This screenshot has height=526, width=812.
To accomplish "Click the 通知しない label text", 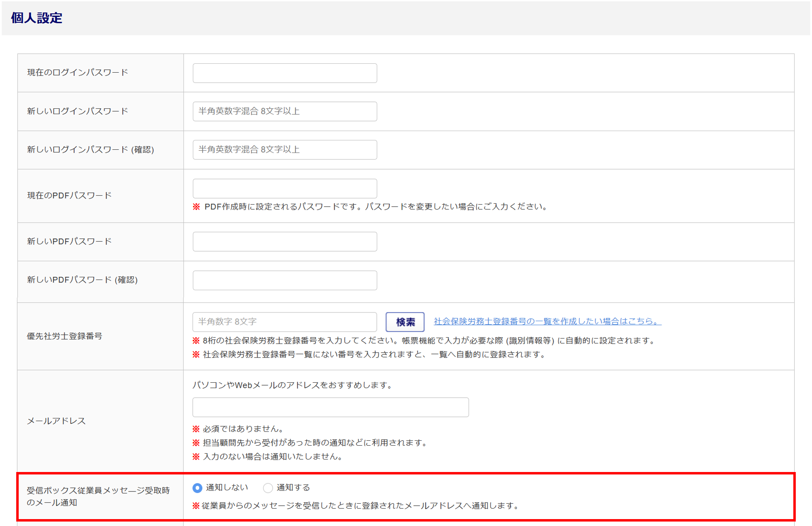I will (227, 487).
